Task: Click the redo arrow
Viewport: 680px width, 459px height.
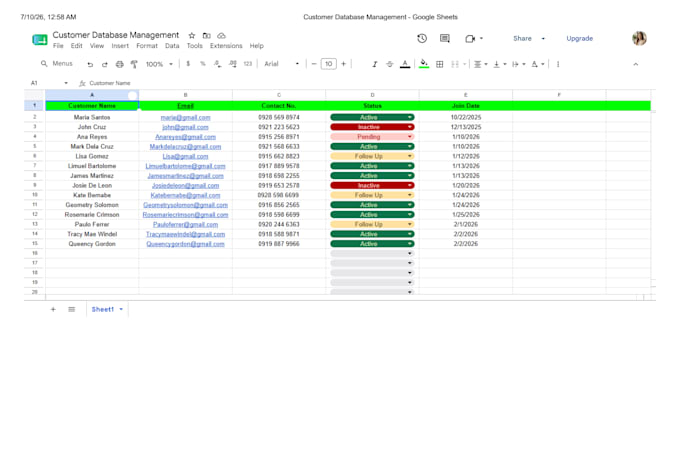Action: point(105,64)
